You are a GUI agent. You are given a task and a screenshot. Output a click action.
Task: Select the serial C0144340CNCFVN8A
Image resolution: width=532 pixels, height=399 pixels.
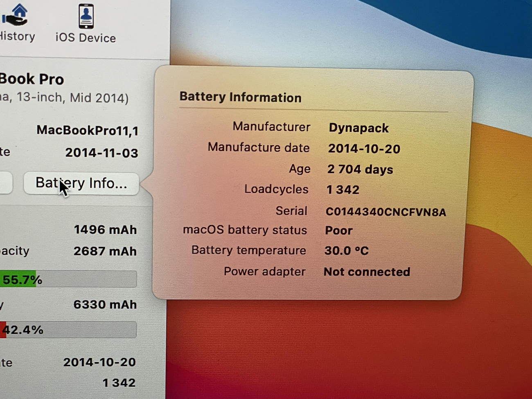coord(385,212)
